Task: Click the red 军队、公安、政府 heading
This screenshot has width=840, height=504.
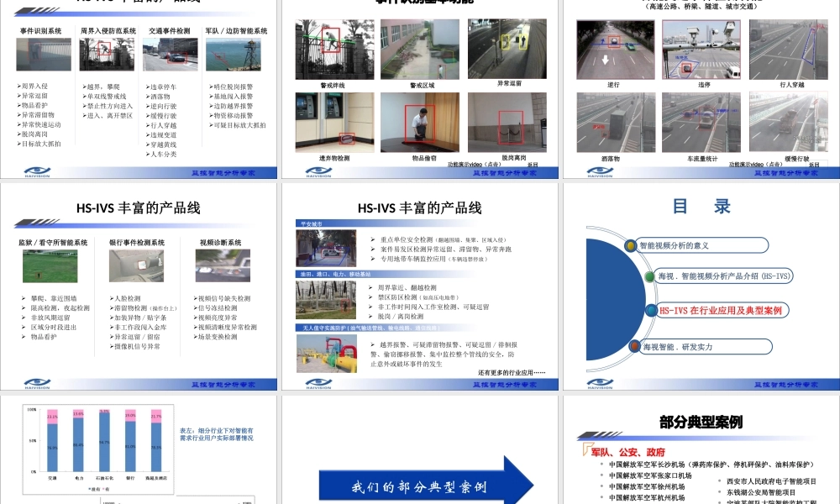Action: 627,452
